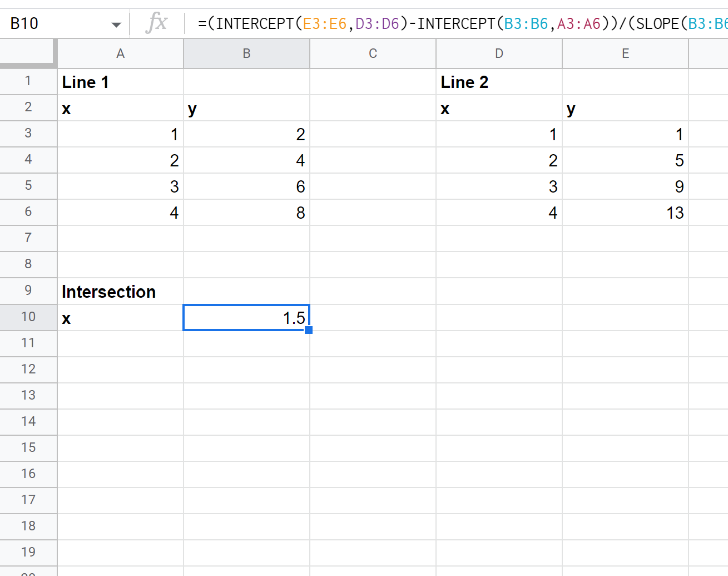This screenshot has height=576, width=728.
Task: Open the Name box dropdown arrow
Action: (116, 24)
